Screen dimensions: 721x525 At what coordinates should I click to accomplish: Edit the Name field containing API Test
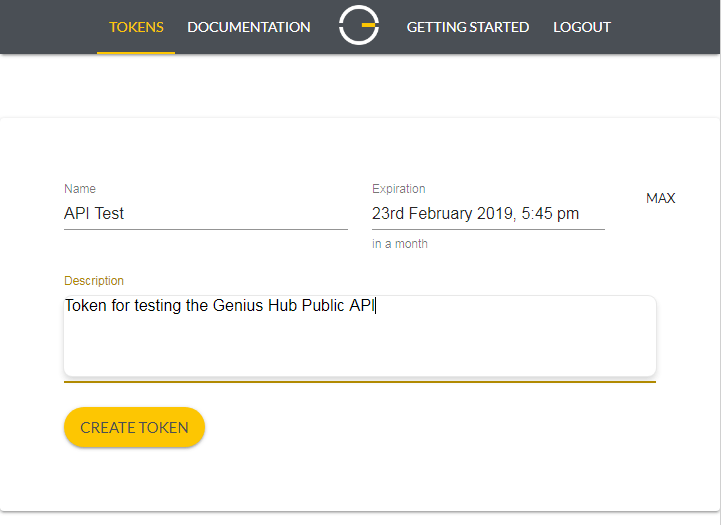click(206, 213)
